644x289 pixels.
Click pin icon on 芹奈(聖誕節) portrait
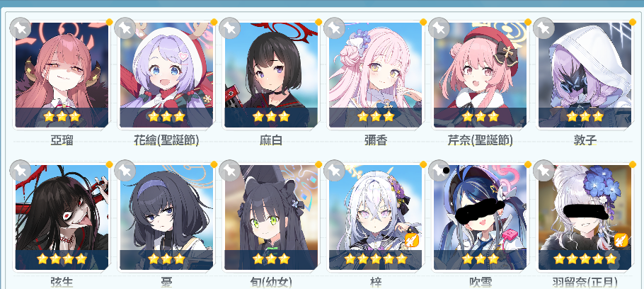439,28
